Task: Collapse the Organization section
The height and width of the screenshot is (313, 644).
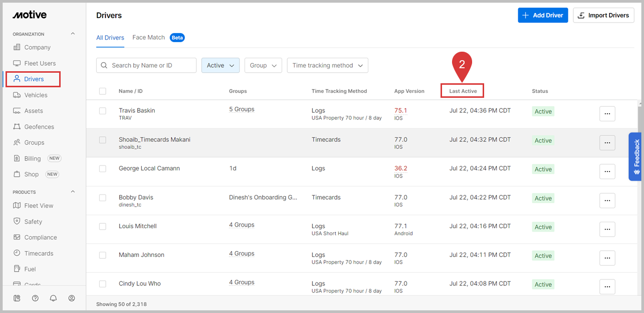Action: (x=73, y=34)
